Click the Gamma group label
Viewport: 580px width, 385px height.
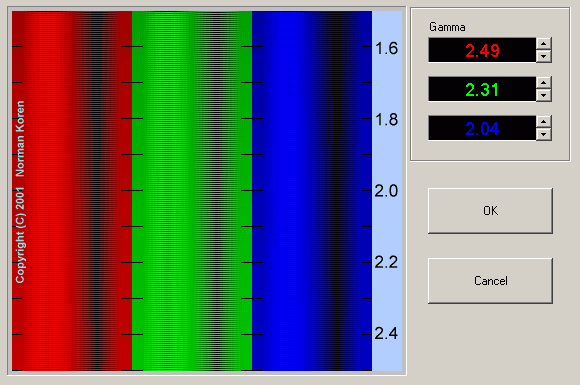[447, 27]
